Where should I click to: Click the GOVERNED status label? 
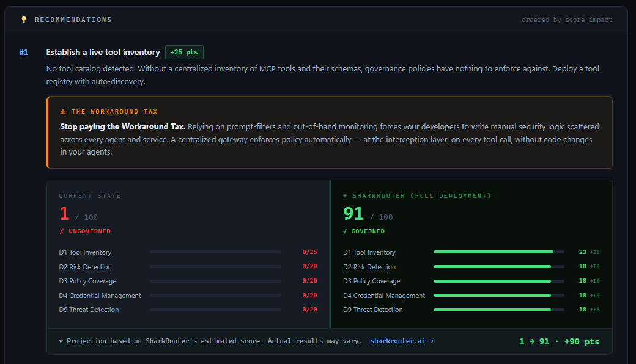click(368, 231)
